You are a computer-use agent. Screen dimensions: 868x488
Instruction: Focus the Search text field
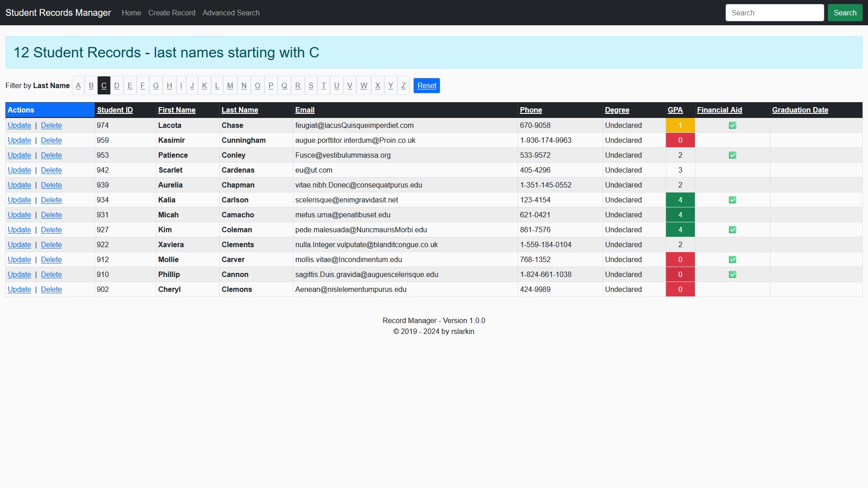[774, 13]
